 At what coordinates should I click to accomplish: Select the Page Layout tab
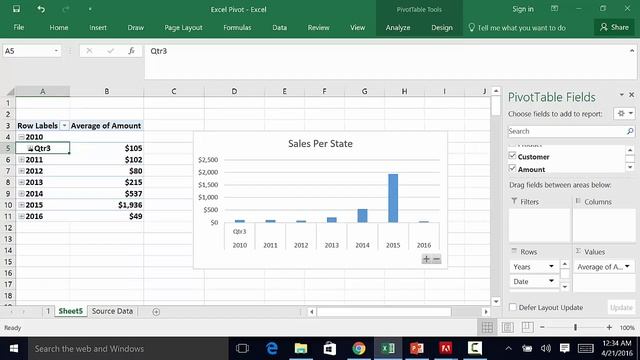[x=183, y=27]
